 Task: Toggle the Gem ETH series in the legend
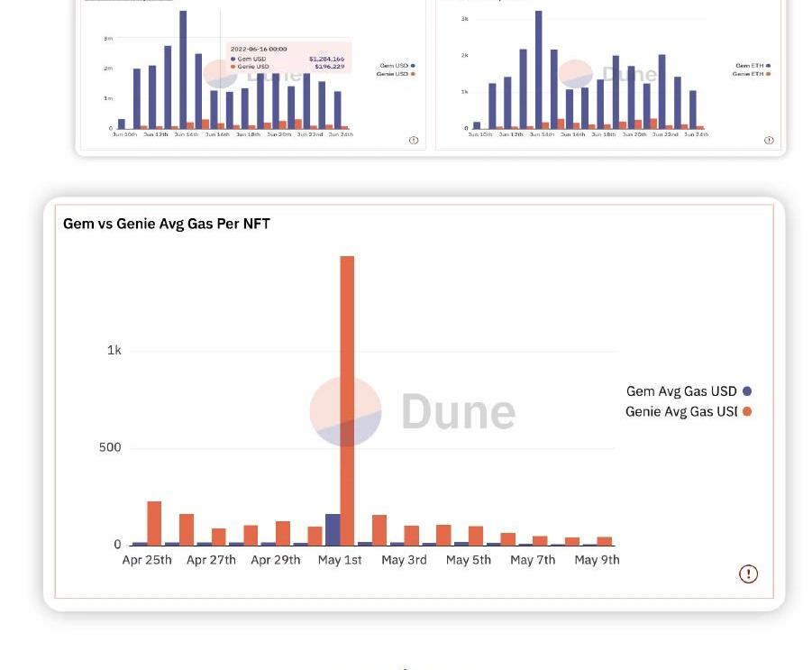(x=753, y=66)
